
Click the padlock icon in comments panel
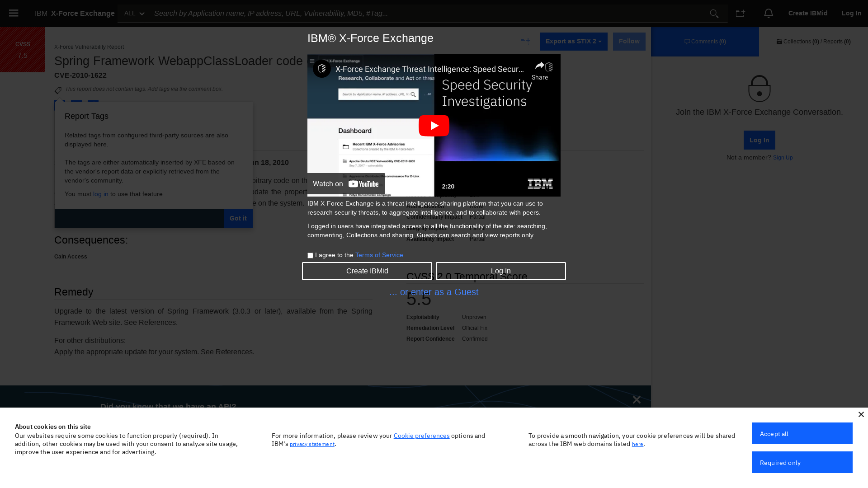coord(759,89)
